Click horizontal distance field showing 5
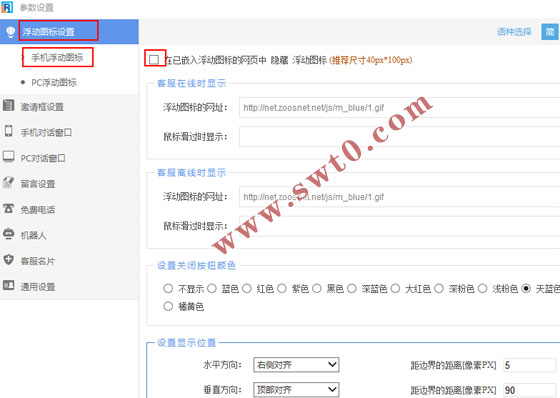 [530, 365]
